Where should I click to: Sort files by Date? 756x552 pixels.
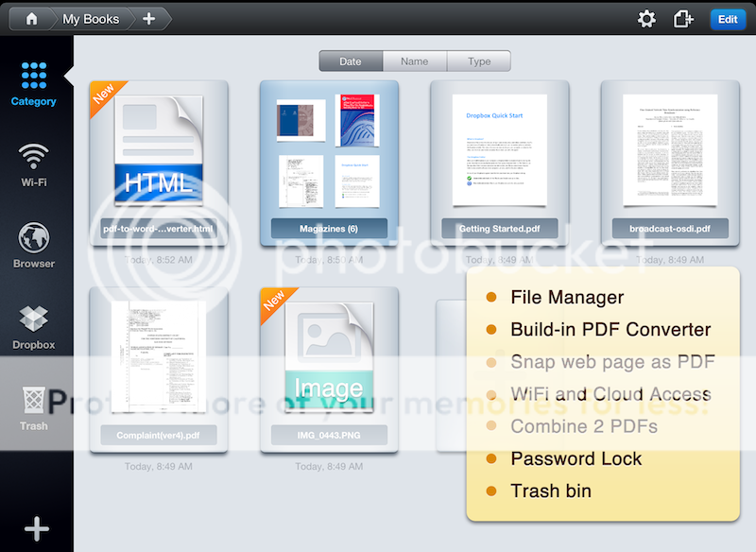click(351, 61)
